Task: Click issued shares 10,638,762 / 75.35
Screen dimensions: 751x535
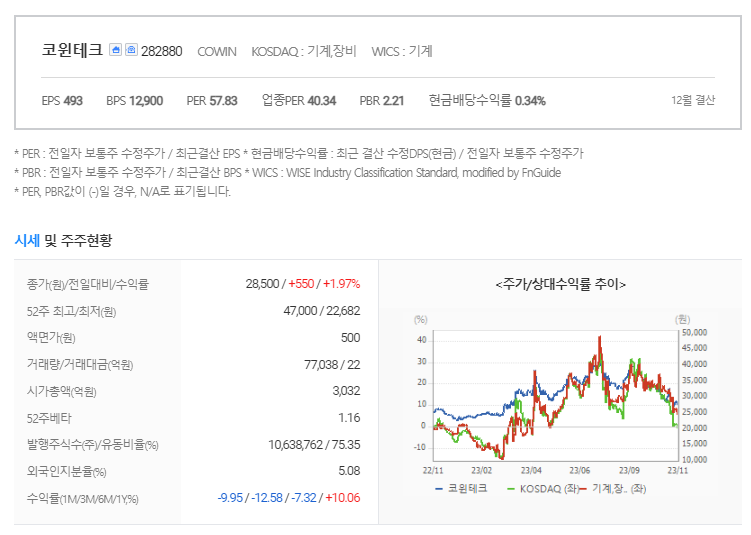Action: [314, 444]
